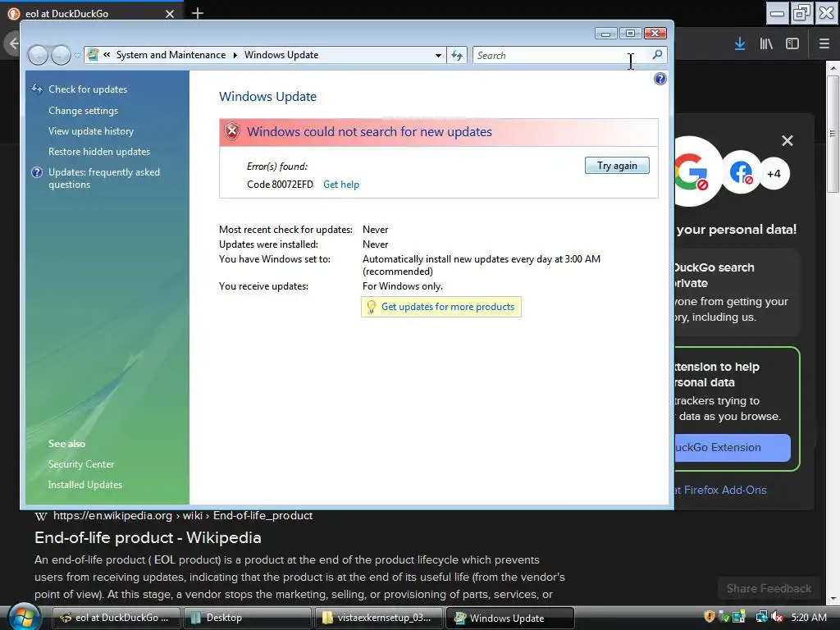Open Security Center link

[81, 464]
